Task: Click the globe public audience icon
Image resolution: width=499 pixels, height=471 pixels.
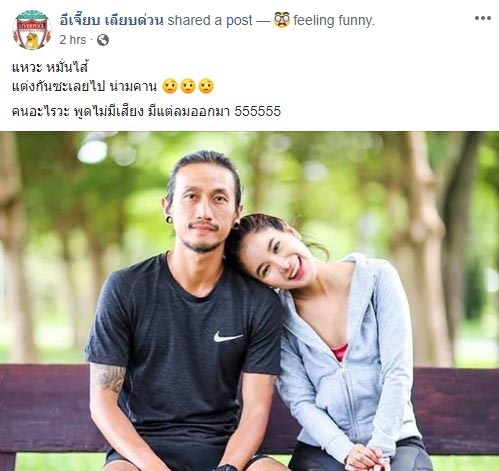Action: point(103,40)
